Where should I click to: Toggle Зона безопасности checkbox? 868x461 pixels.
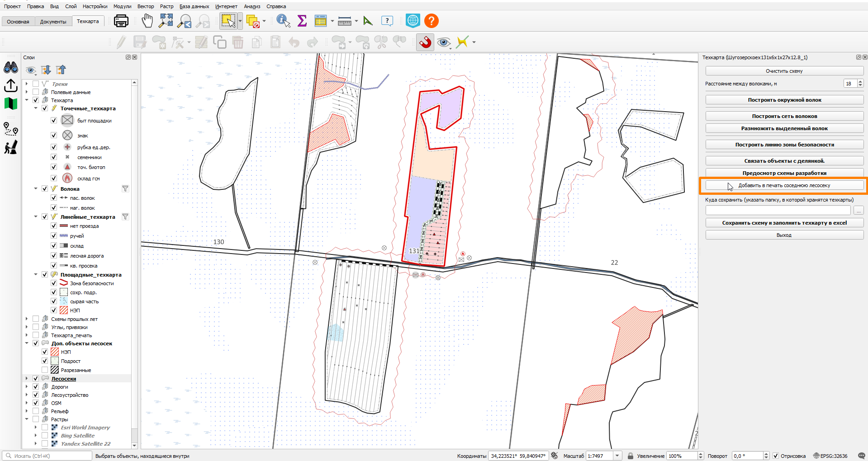54,283
